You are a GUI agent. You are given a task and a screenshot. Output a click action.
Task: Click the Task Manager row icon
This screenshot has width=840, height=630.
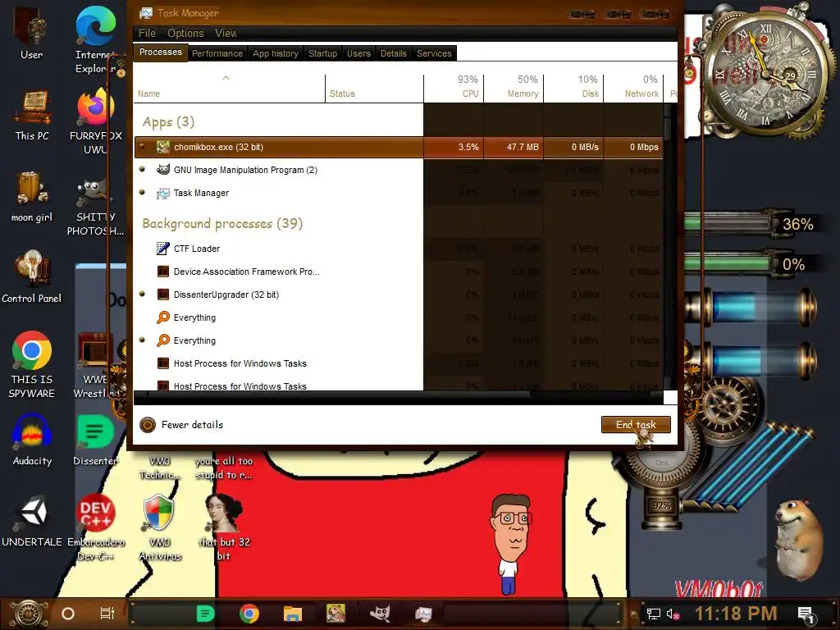click(163, 193)
